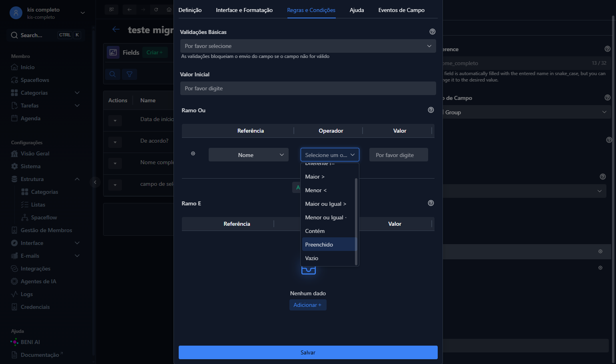Expand the Interface sidebar chevron
This screenshot has width=616, height=364.
click(77, 243)
